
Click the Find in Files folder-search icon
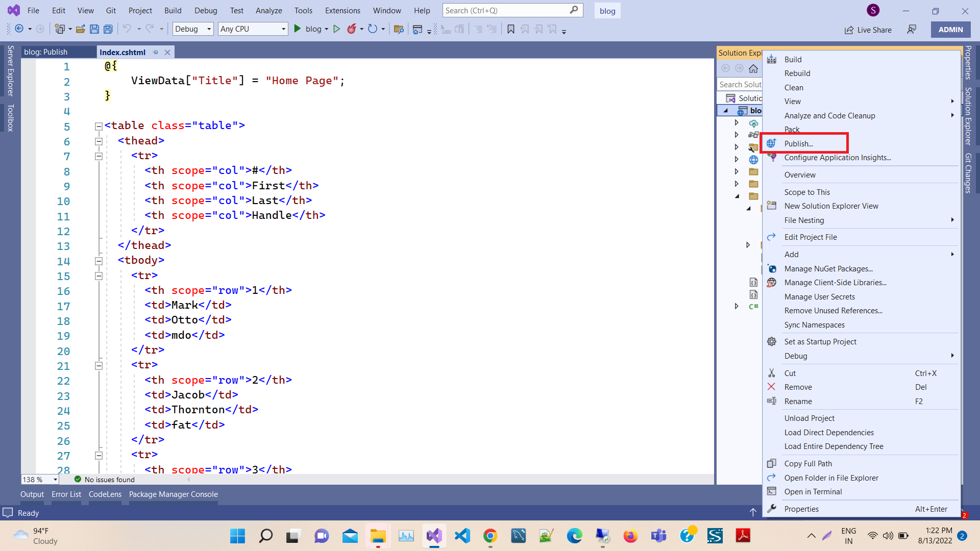[399, 29]
